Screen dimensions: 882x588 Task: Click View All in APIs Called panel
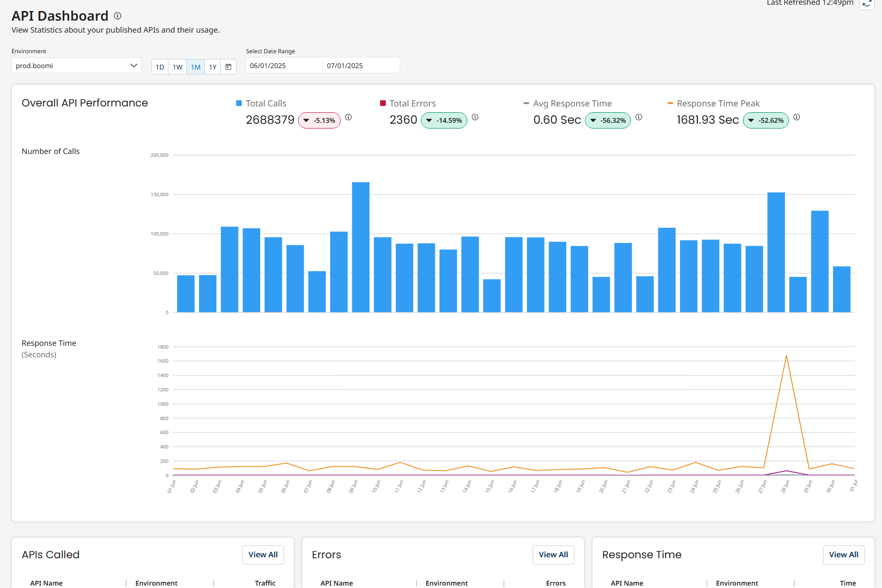point(263,555)
